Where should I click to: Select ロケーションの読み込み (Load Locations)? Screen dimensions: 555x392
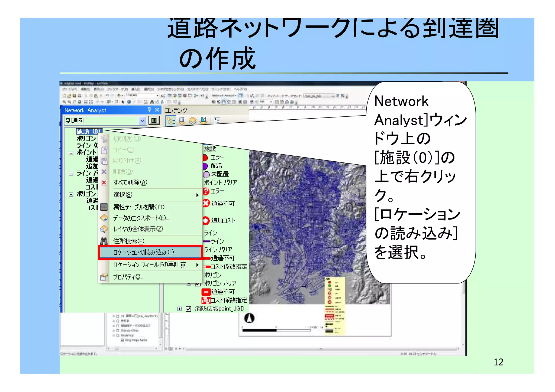pos(150,253)
